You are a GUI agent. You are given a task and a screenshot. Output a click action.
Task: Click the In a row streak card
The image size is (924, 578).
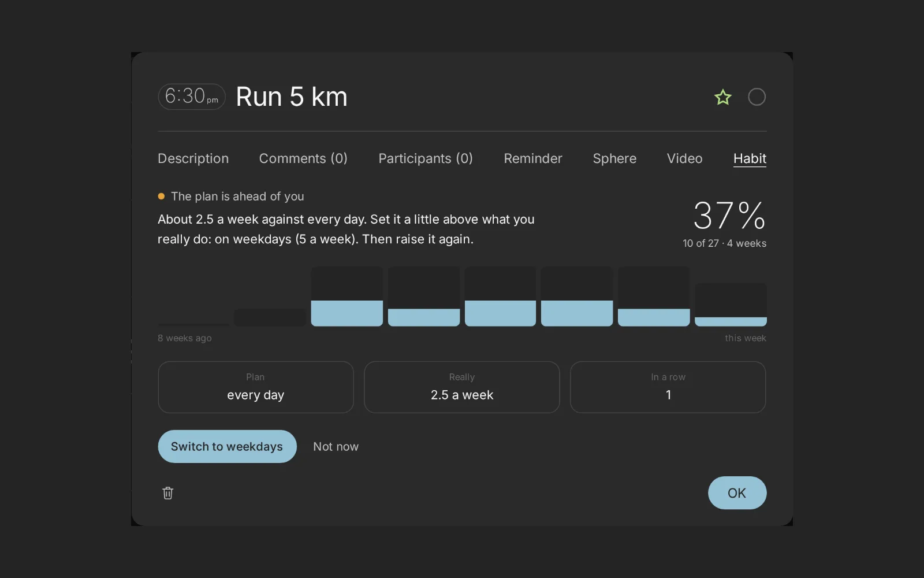668,387
